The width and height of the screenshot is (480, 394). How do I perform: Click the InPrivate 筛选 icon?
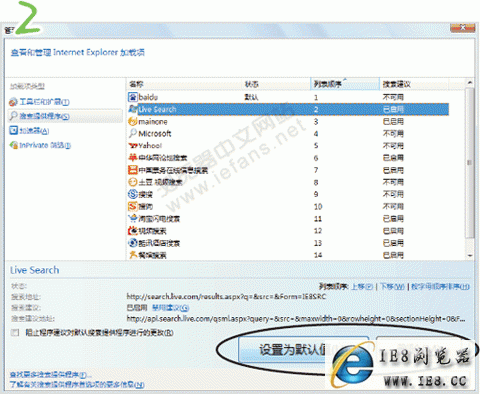13,145
